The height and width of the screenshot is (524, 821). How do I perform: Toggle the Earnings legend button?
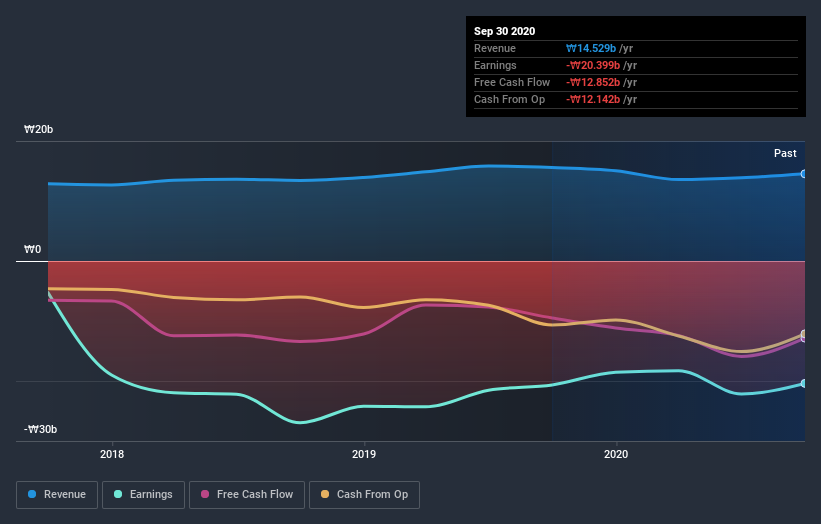[143, 495]
